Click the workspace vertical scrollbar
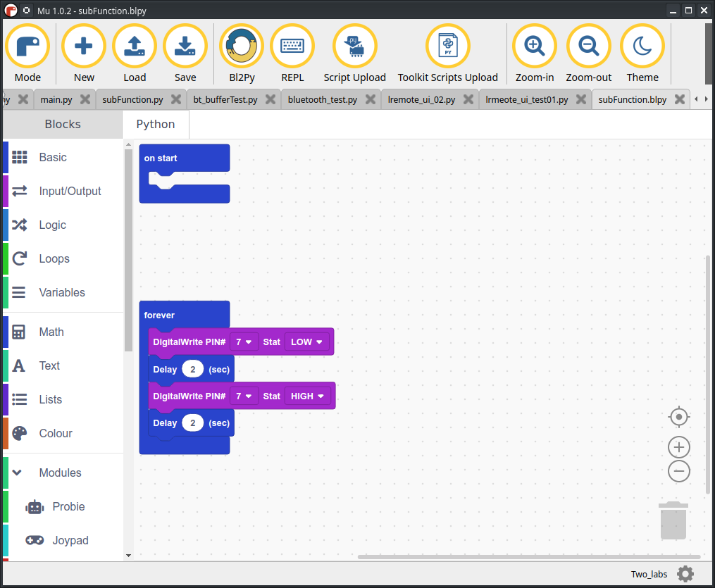 [x=708, y=374]
